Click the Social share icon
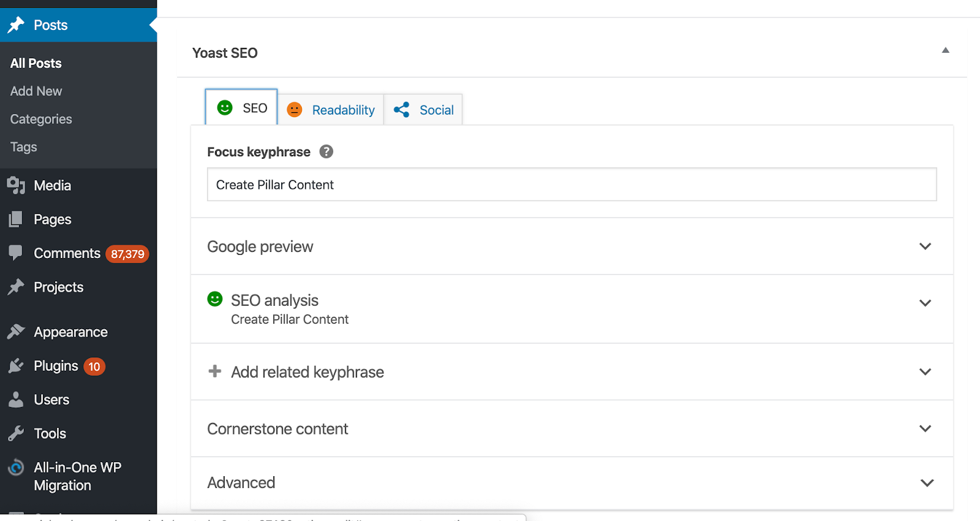980x521 pixels. coord(402,110)
